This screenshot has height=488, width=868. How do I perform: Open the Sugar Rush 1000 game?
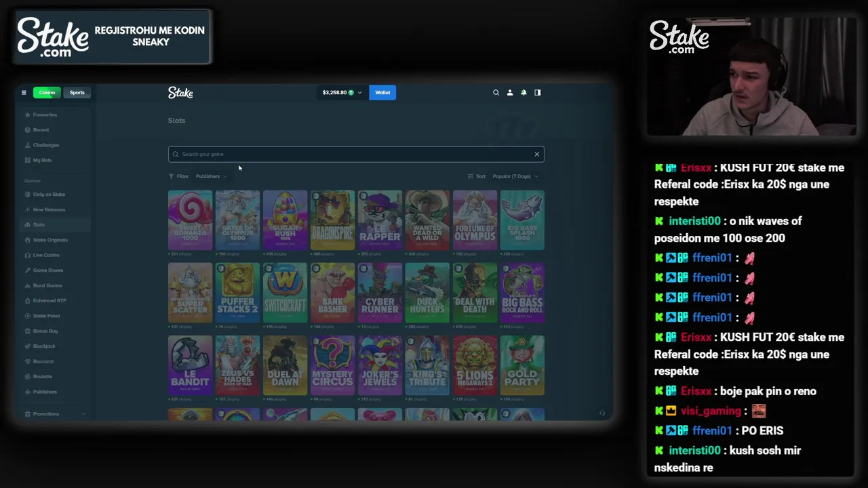point(285,220)
